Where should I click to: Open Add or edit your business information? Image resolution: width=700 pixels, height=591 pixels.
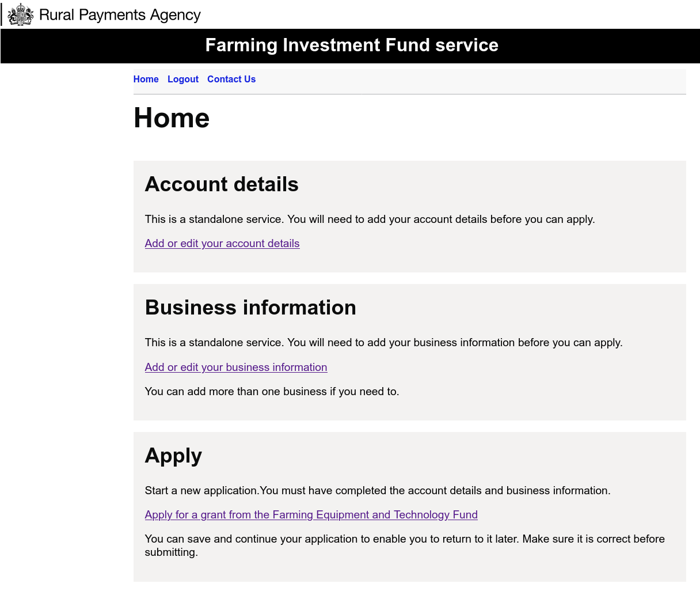pyautogui.click(x=236, y=368)
